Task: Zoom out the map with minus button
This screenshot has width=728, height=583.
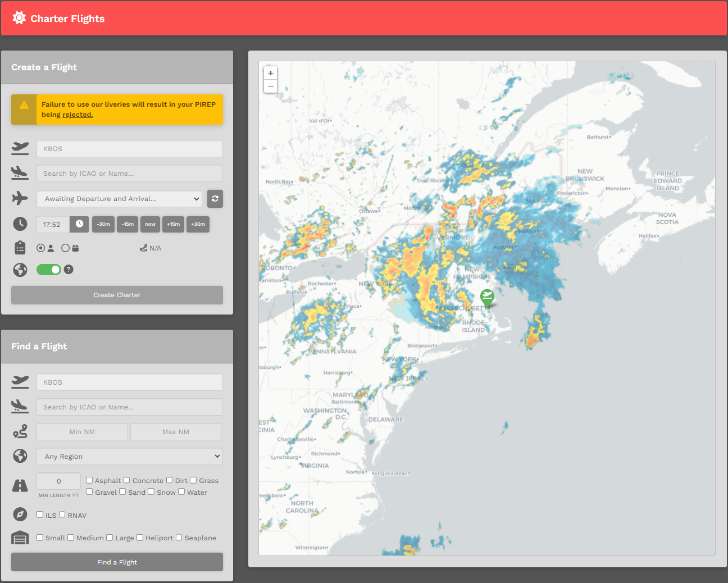Action: click(271, 86)
